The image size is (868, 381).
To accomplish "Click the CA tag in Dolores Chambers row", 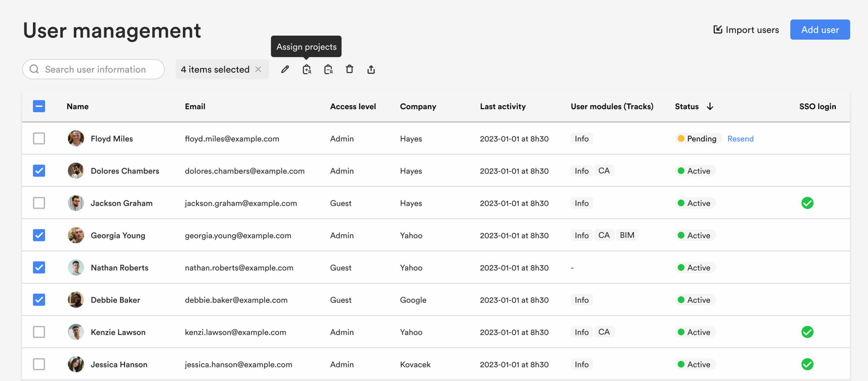I will pos(604,171).
